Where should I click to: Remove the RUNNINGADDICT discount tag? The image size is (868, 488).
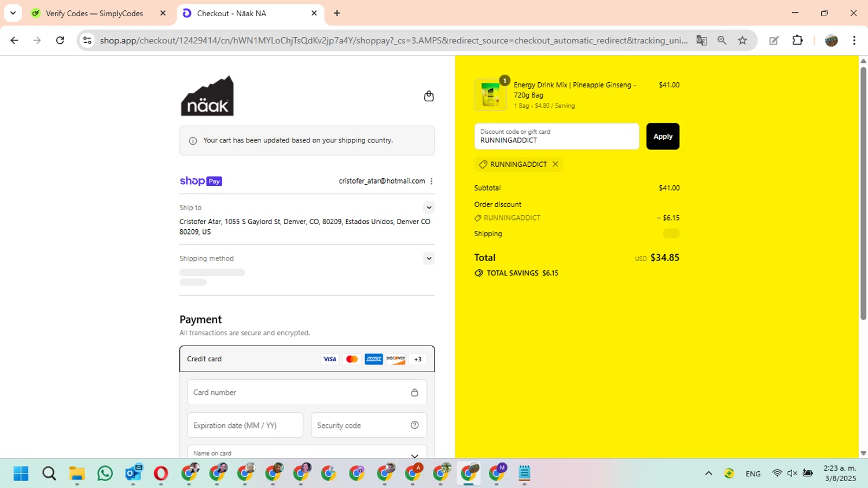click(556, 164)
